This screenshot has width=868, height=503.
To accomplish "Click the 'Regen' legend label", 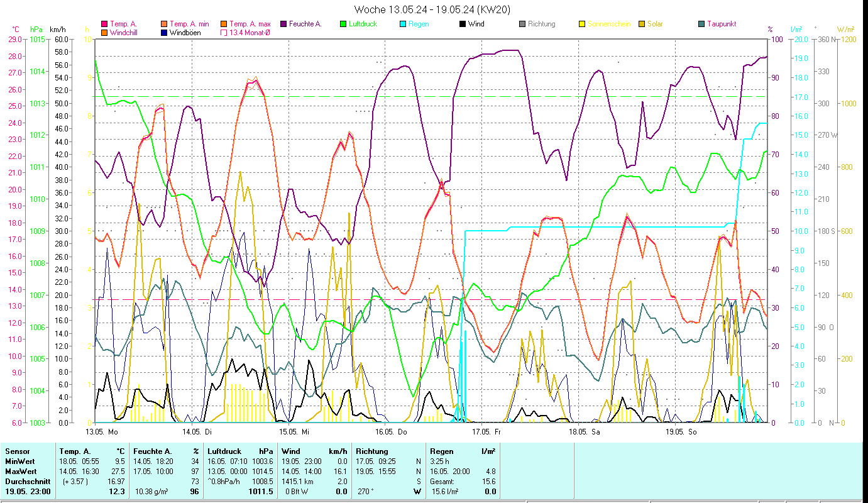I will 419,24.
